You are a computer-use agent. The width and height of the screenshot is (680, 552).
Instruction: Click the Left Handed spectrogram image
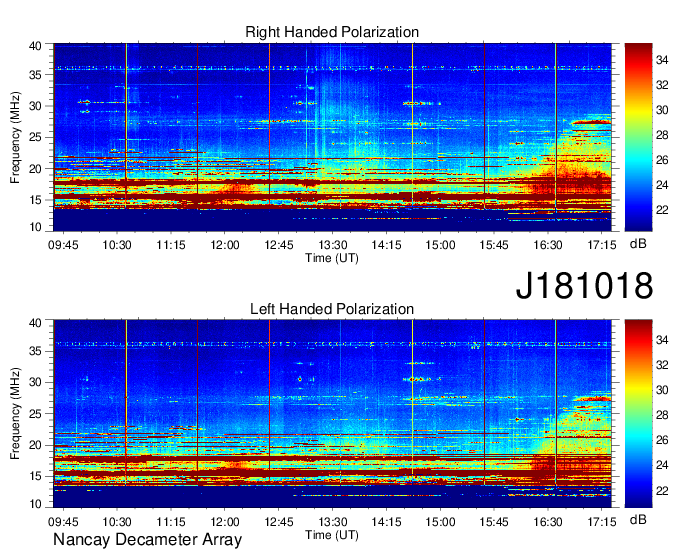point(332,414)
